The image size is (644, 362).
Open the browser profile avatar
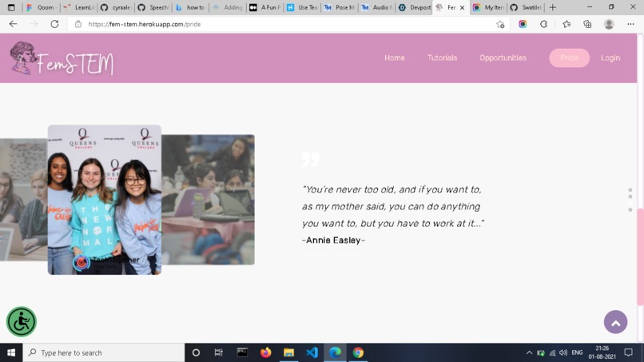(609, 24)
